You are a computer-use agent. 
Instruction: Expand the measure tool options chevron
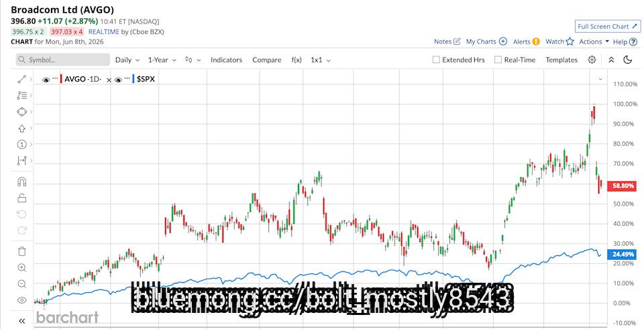[32, 160]
